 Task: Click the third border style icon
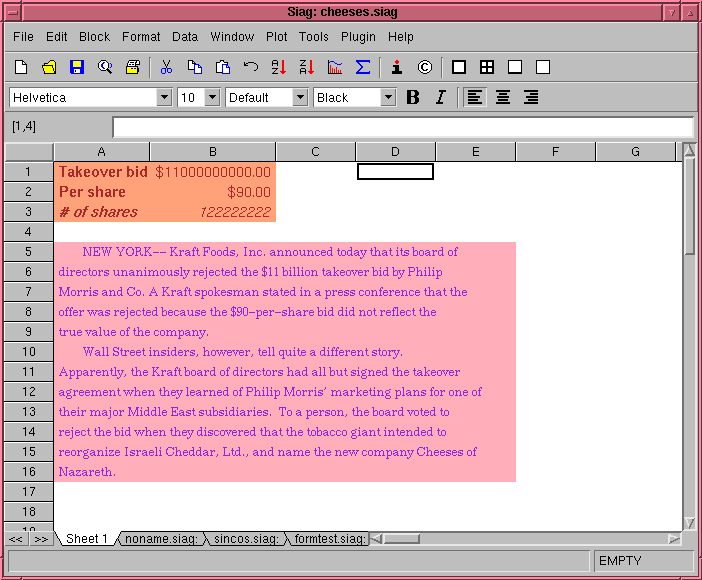click(x=515, y=67)
